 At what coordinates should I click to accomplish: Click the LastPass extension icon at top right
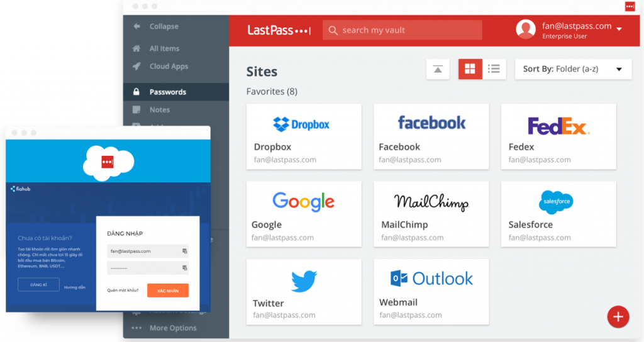(x=630, y=6)
